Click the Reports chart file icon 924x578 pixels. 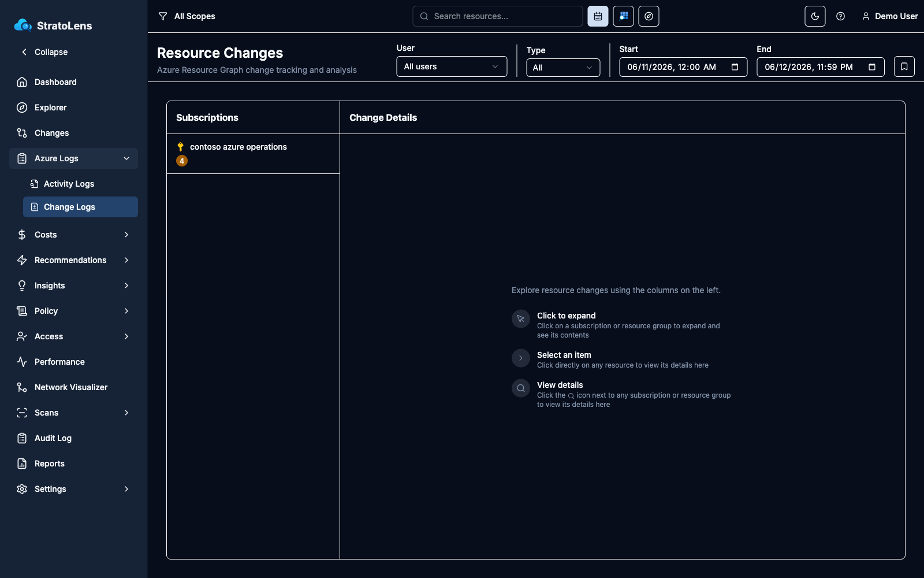[x=22, y=464]
